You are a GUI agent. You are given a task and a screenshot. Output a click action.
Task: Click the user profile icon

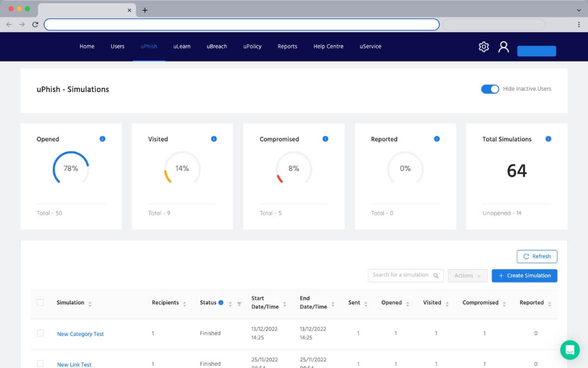click(504, 47)
